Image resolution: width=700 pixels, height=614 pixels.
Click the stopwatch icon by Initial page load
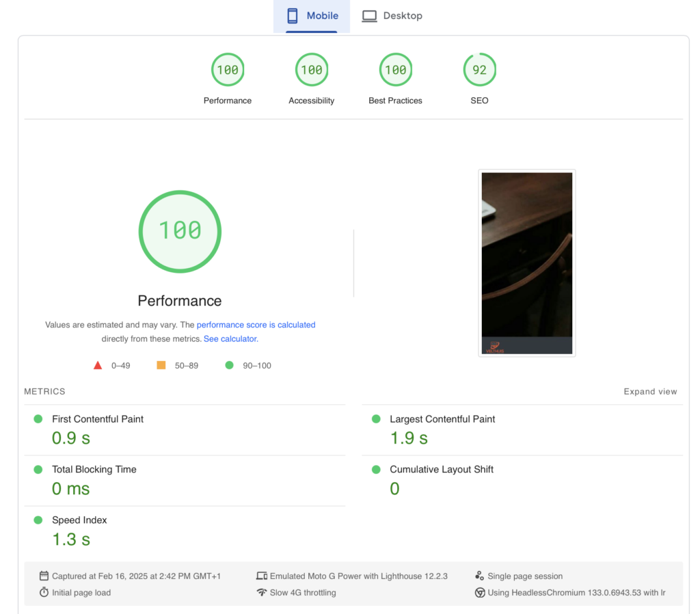click(x=44, y=592)
